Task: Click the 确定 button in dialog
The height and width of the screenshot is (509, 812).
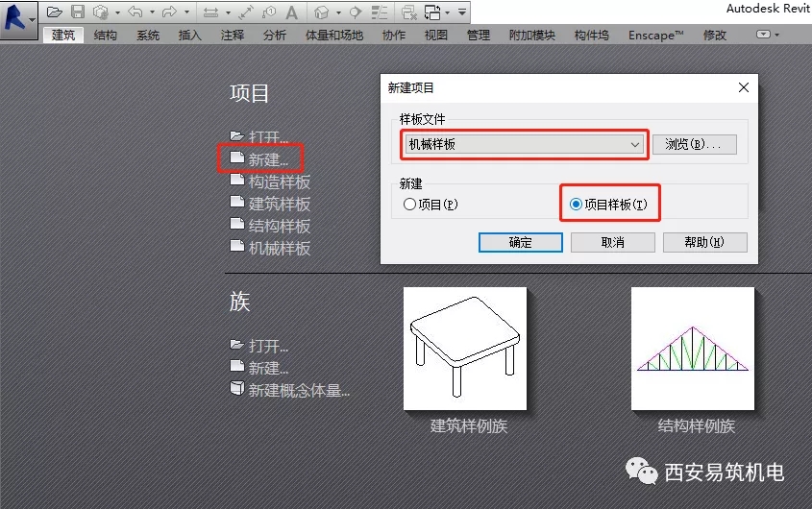Action: [521, 242]
